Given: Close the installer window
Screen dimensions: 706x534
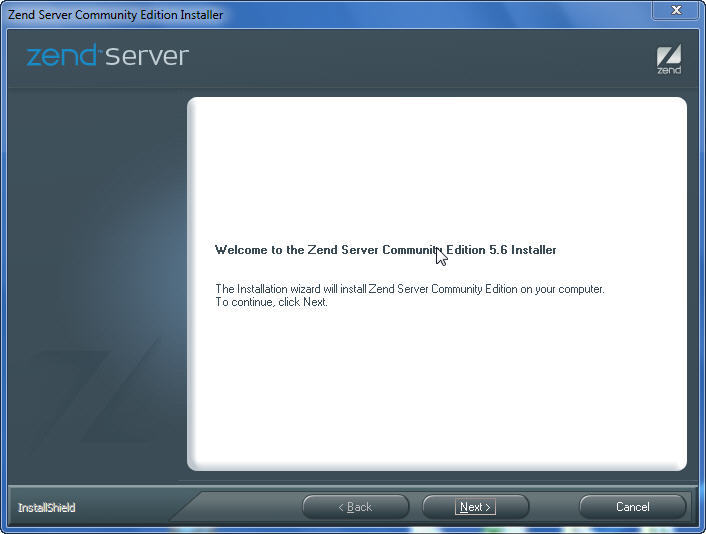Looking at the screenshot, I should (676, 10).
